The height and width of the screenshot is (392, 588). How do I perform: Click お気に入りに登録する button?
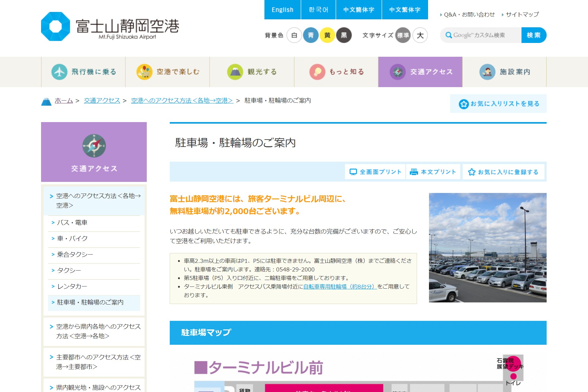tap(503, 172)
